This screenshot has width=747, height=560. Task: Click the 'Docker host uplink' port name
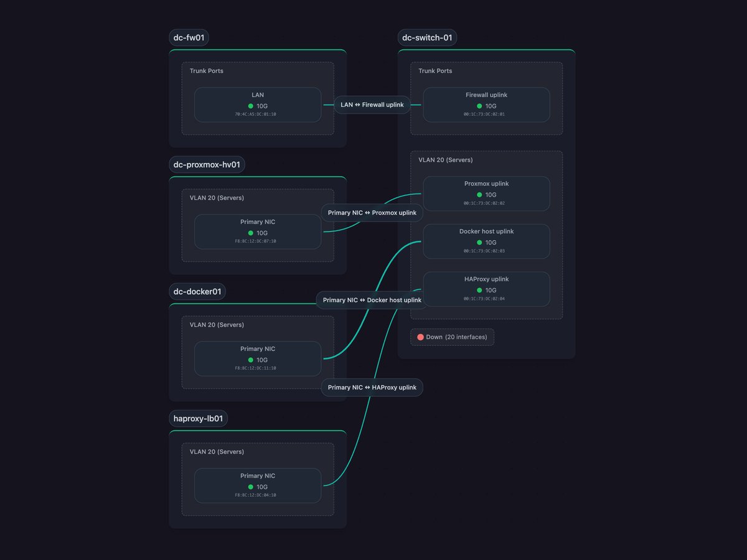coord(487,231)
